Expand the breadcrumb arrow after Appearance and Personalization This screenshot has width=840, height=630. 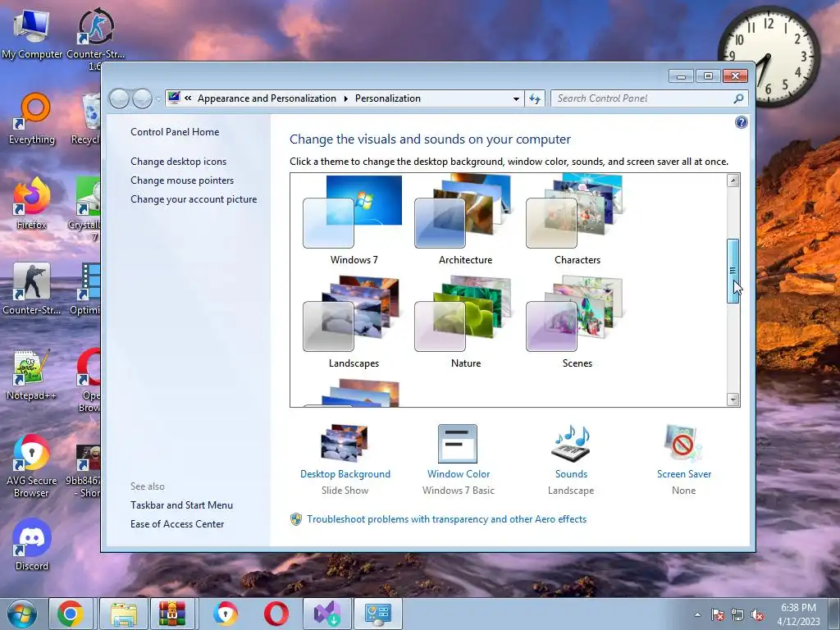pyautogui.click(x=345, y=98)
